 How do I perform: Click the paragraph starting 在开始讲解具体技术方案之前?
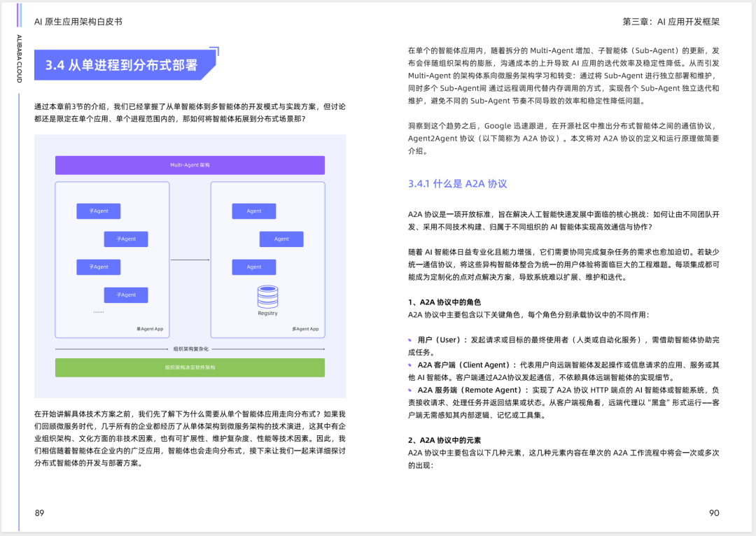190,439
